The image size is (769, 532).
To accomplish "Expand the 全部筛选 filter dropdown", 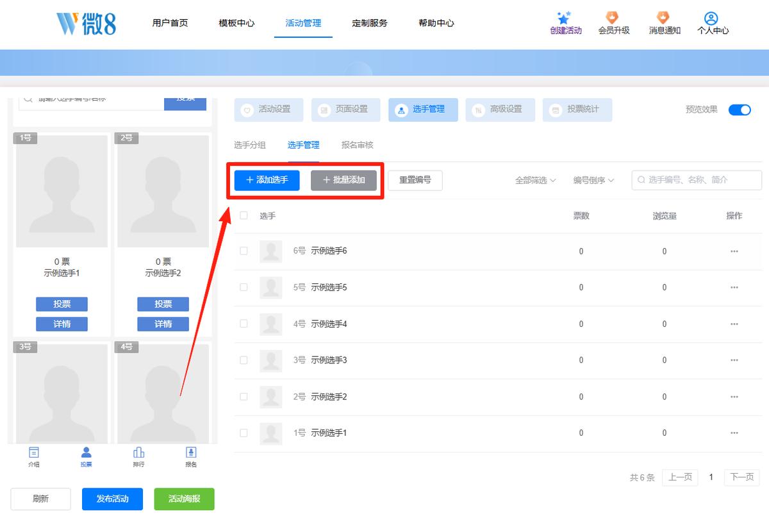I will [x=536, y=181].
